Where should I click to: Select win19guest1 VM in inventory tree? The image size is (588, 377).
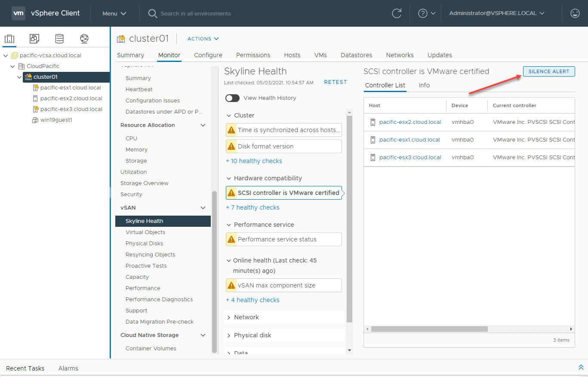tap(56, 120)
